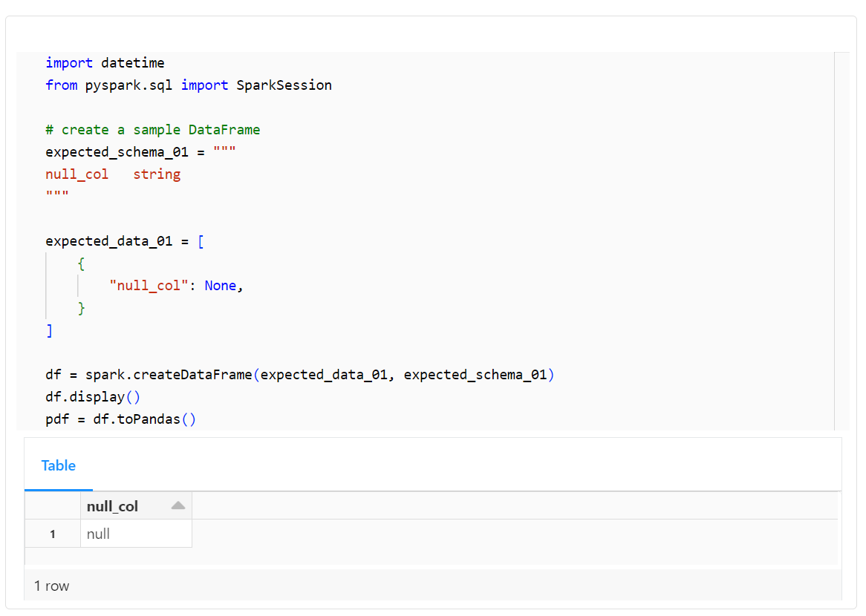Click the 'import datetime' code line
Screen dimensions: 866x616
(x=105, y=63)
